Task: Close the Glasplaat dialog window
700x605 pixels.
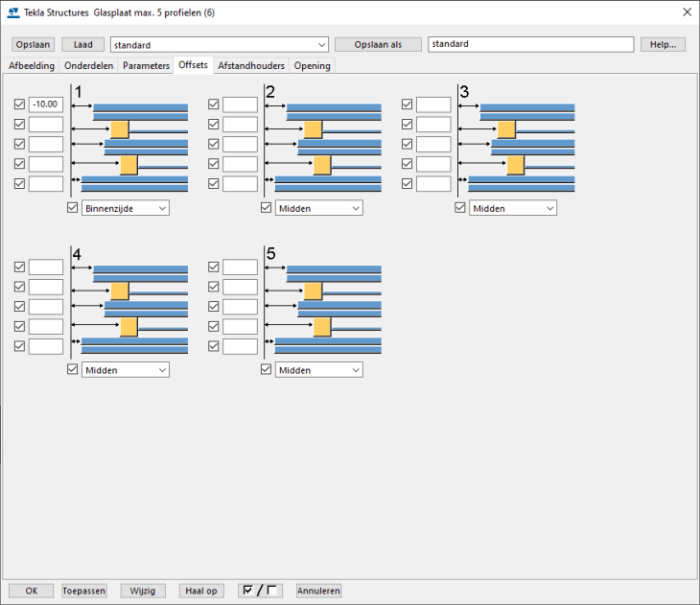Action: 686,12
